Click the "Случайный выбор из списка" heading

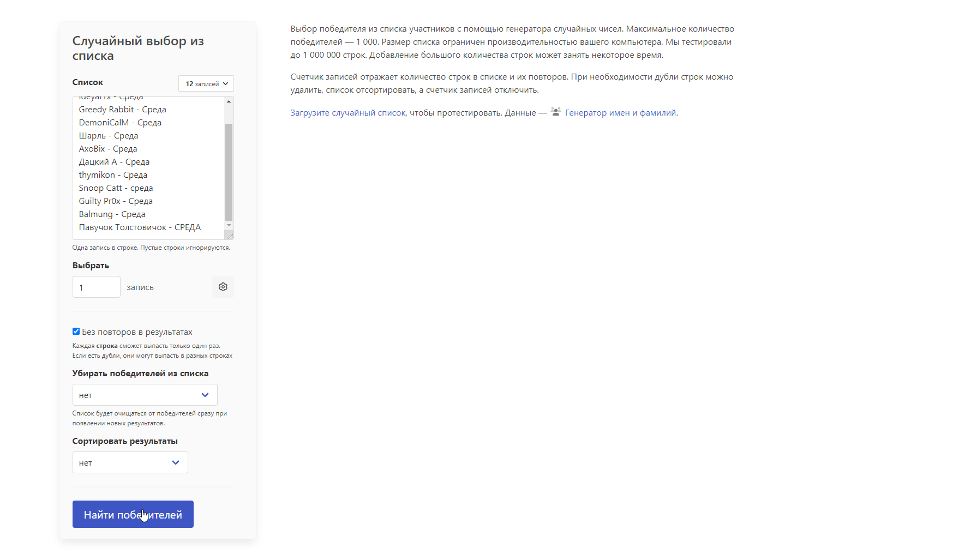138,48
